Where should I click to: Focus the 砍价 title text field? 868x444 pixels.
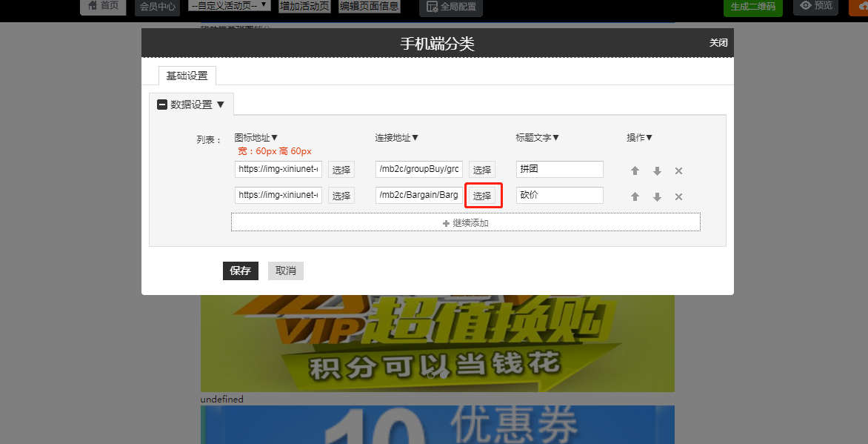pyautogui.click(x=560, y=195)
